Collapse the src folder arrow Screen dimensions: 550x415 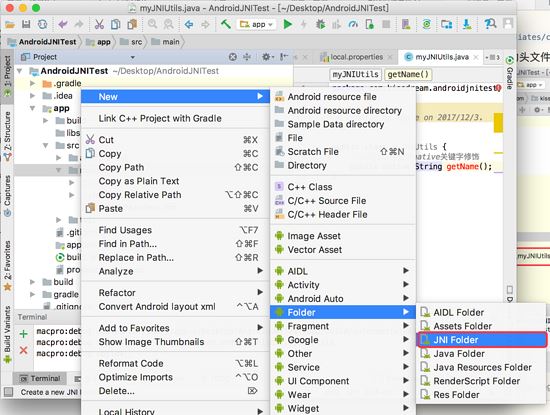pyautogui.click(x=46, y=146)
